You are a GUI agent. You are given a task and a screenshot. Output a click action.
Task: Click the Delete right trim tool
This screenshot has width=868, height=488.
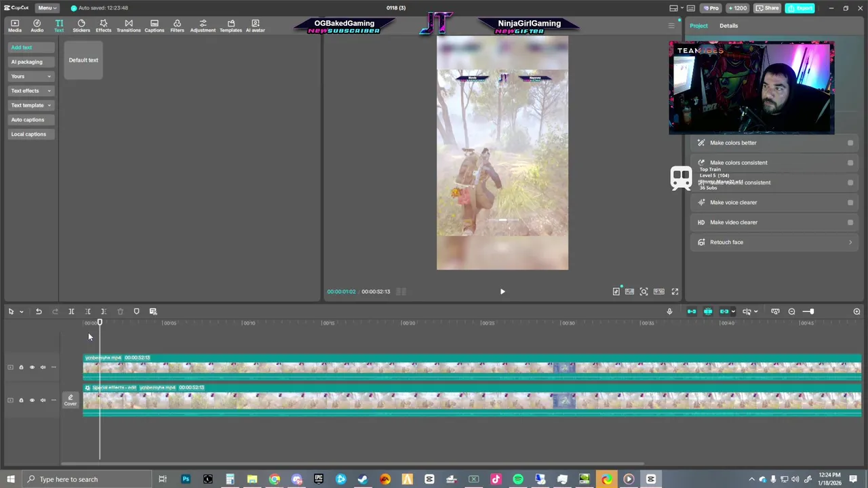[x=104, y=311]
